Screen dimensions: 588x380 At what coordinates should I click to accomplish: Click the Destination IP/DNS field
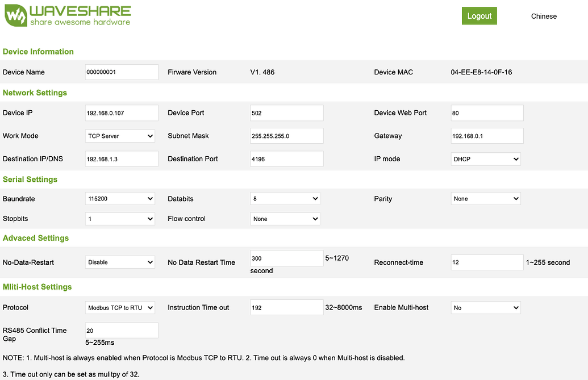(121, 158)
